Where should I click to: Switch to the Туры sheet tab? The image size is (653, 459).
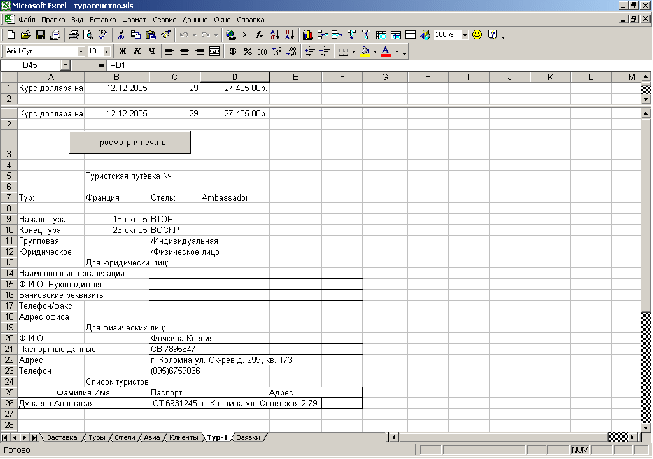pyautogui.click(x=97, y=438)
